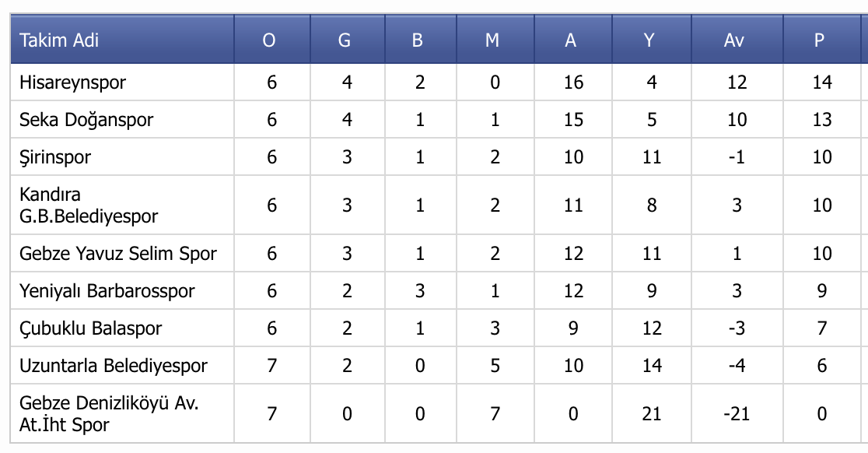Click the P column header
This screenshot has width=868, height=453.
819,40
